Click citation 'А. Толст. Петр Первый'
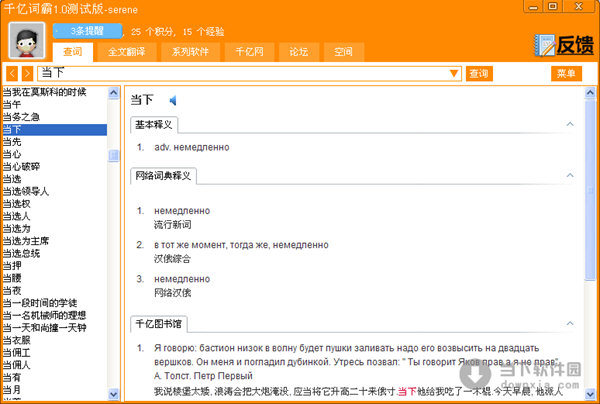600x404 pixels. pyautogui.click(x=203, y=376)
